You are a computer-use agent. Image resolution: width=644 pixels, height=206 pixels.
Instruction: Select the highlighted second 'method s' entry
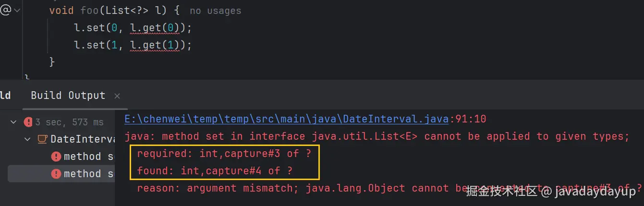tap(88, 174)
